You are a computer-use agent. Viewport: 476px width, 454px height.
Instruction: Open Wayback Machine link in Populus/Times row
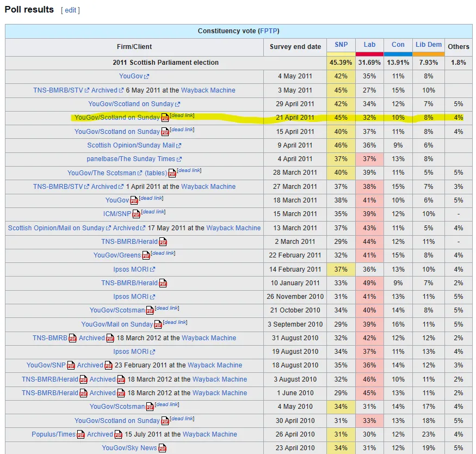pos(210,434)
